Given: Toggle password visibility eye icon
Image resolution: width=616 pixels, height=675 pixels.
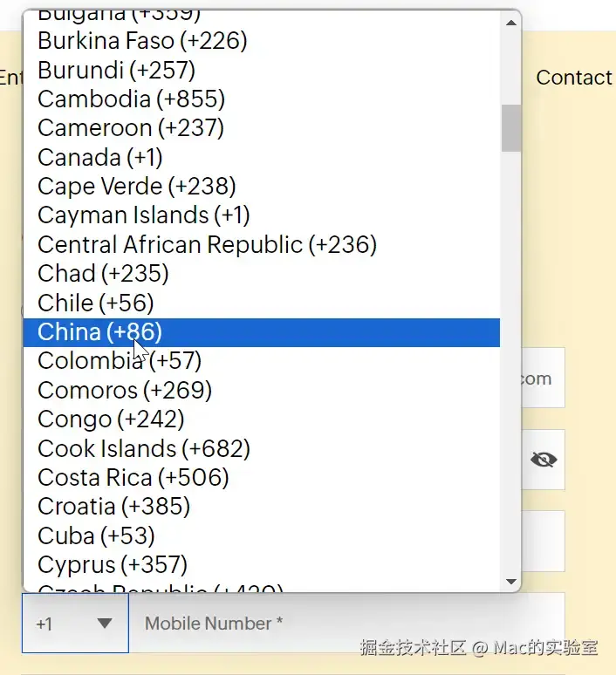Looking at the screenshot, I should pos(544,460).
